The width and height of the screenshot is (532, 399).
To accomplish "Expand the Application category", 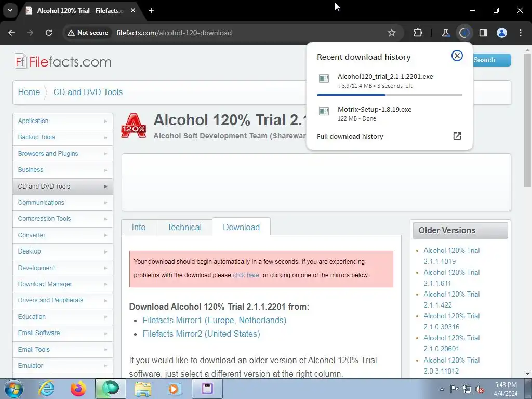I will (63, 121).
